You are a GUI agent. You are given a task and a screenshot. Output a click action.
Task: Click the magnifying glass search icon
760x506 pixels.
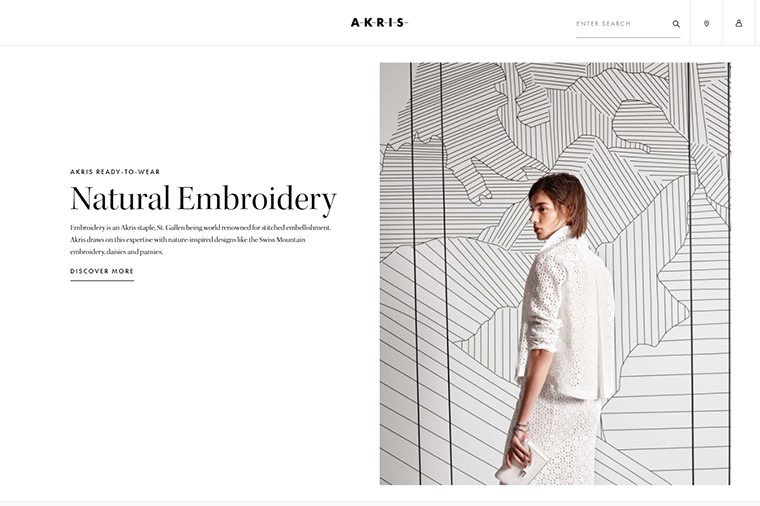[x=676, y=23]
